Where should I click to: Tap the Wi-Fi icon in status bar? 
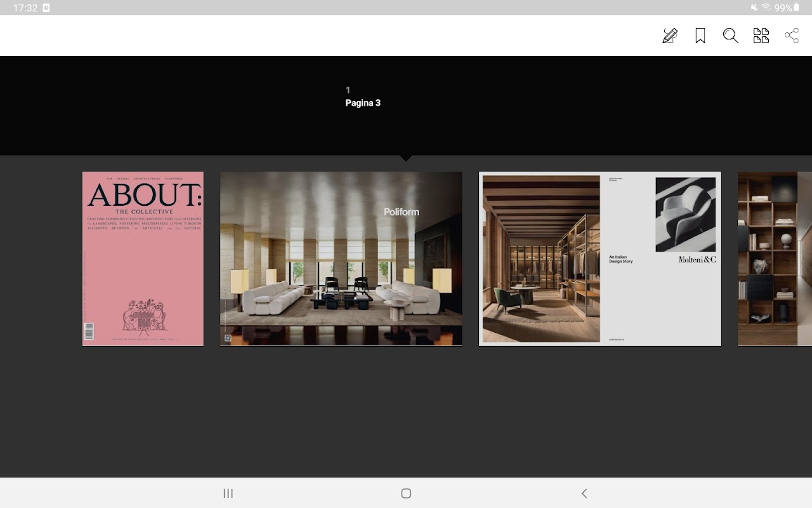pos(766,8)
